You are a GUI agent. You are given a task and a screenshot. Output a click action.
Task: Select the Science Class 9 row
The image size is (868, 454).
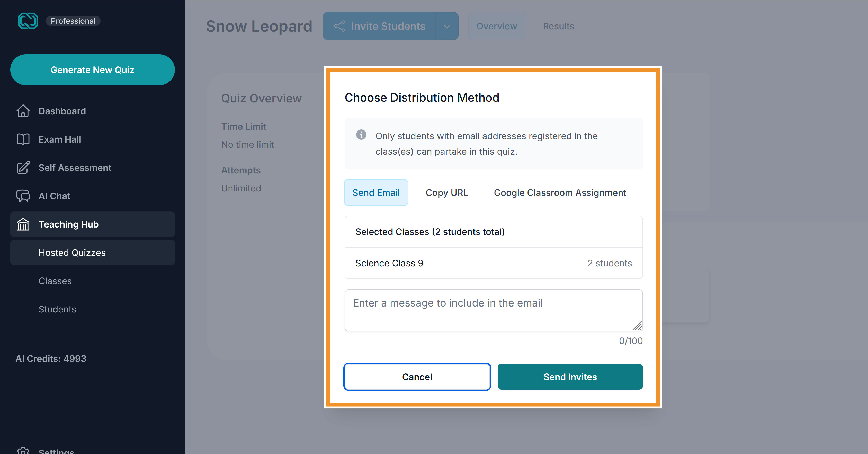(494, 263)
